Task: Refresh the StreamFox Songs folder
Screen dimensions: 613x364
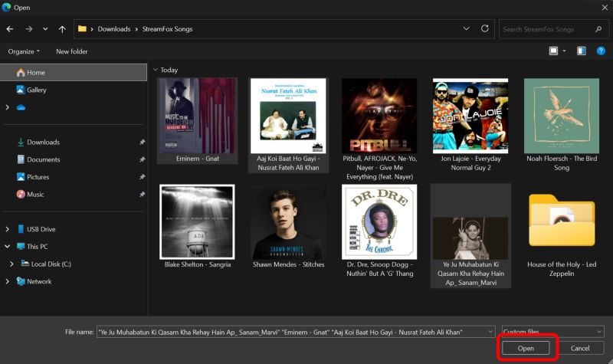Action: tap(484, 29)
